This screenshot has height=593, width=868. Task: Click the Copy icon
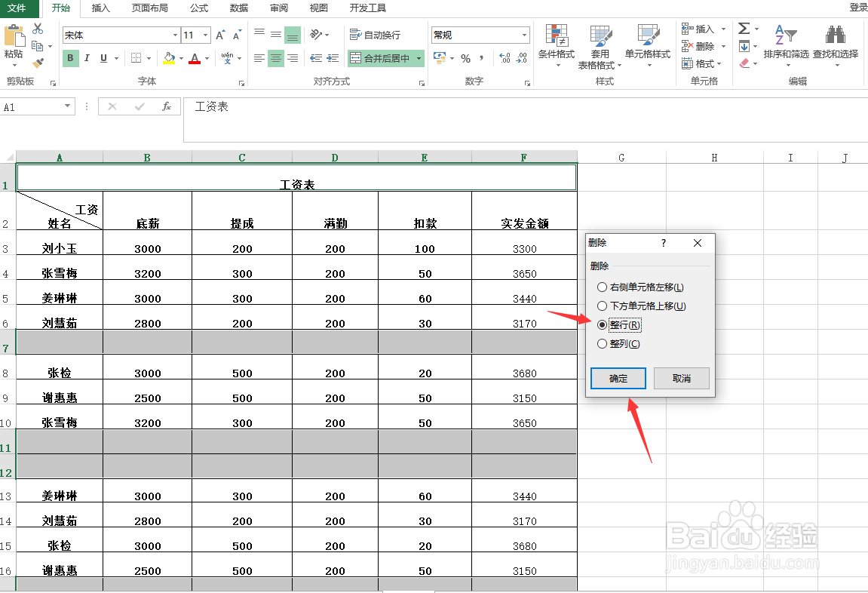point(37,46)
